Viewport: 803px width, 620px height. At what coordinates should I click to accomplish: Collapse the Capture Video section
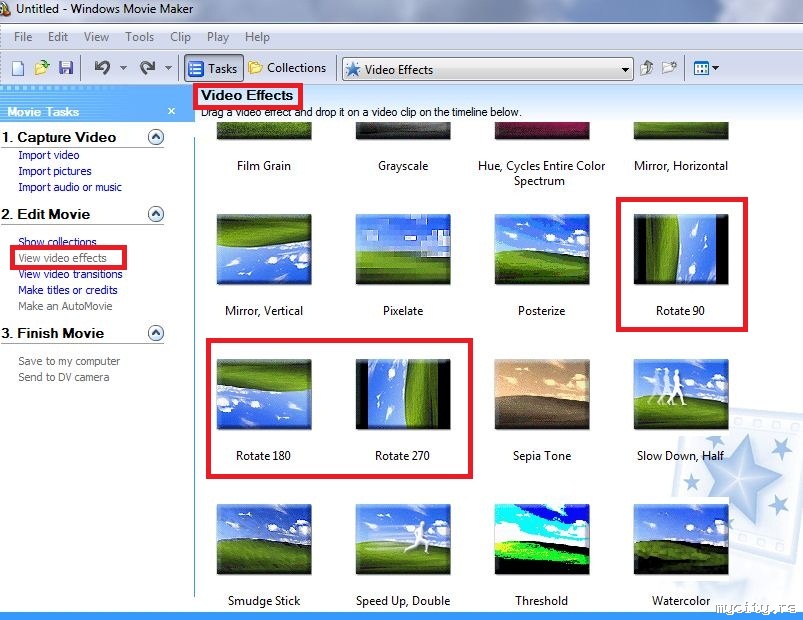click(x=156, y=137)
